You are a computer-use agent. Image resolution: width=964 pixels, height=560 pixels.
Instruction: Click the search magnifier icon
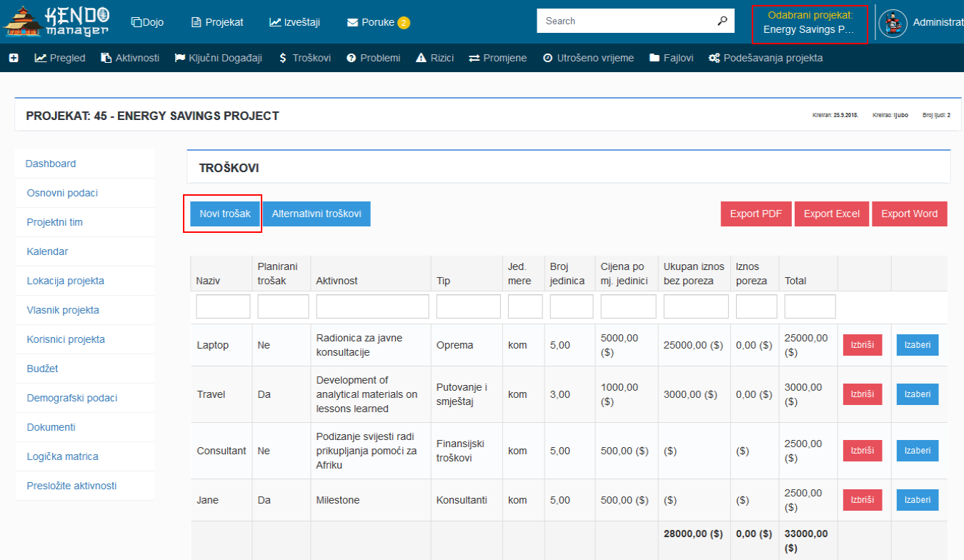pos(722,21)
